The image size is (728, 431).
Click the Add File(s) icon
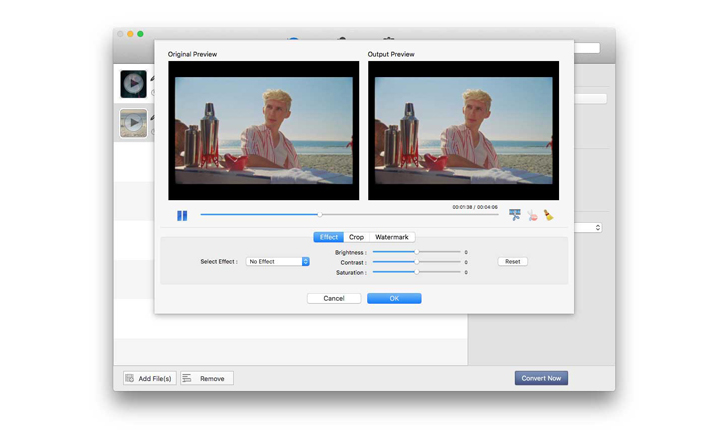(x=130, y=379)
